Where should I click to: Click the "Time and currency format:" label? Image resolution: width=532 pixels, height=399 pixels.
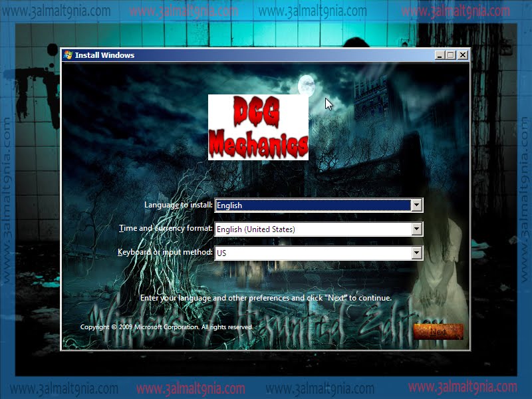pos(166,228)
